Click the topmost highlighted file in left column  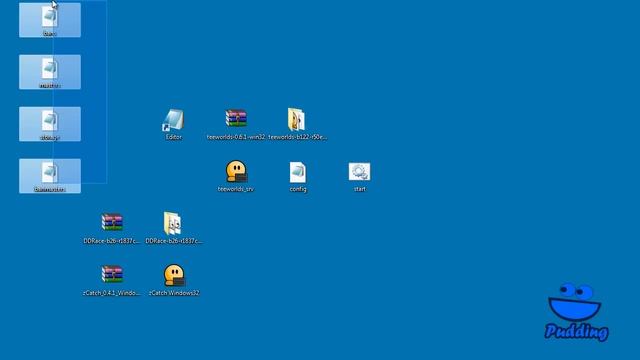click(x=50, y=20)
